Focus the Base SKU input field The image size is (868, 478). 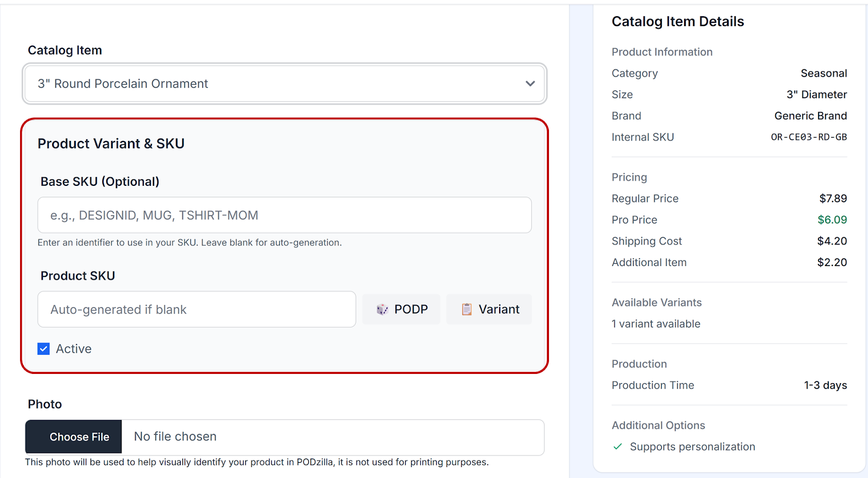tap(284, 215)
